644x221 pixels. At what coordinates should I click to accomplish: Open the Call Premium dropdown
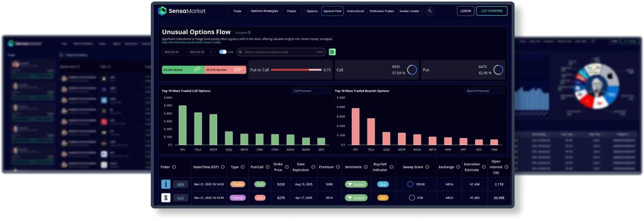[311, 91]
